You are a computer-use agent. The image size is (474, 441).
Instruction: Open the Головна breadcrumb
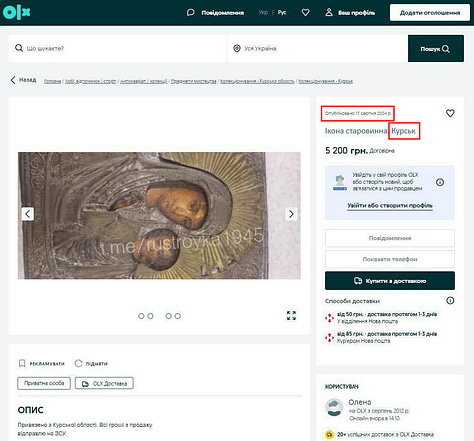[x=52, y=81]
